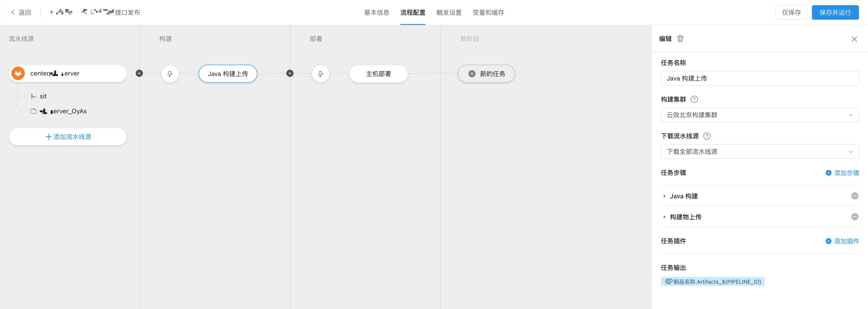Screen dimensions: 868x309
Task: Remove the Java 构建 step with minus toggle
Action: point(855,196)
